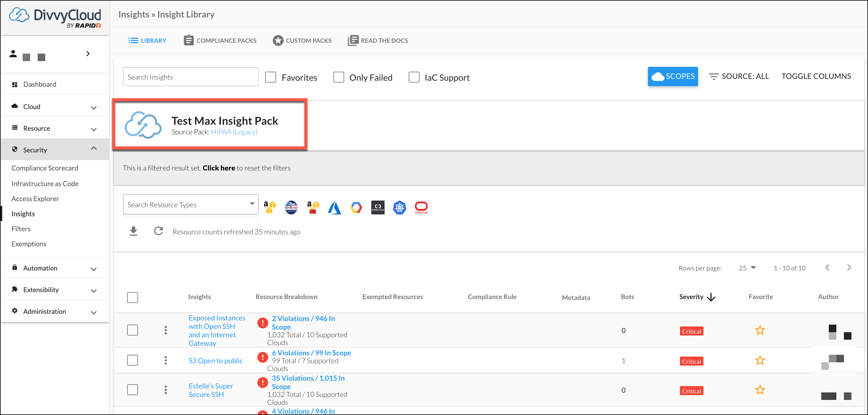Check the Only Failed filter
Screen dimensions: 868x415
(x=339, y=77)
